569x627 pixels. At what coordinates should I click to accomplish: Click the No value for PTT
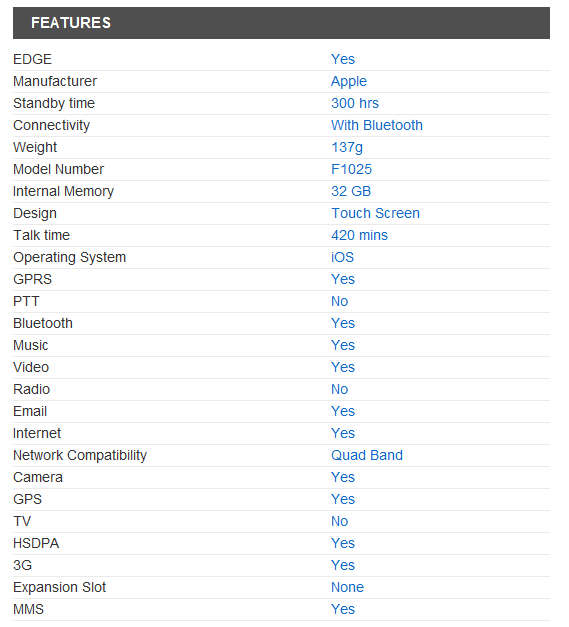click(x=339, y=301)
